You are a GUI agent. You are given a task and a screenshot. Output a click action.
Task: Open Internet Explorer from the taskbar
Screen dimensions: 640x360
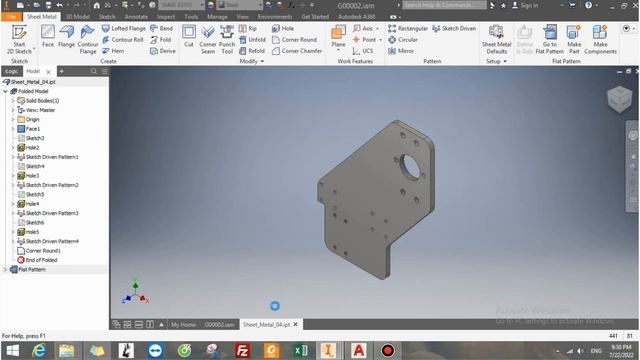[x=38, y=351]
